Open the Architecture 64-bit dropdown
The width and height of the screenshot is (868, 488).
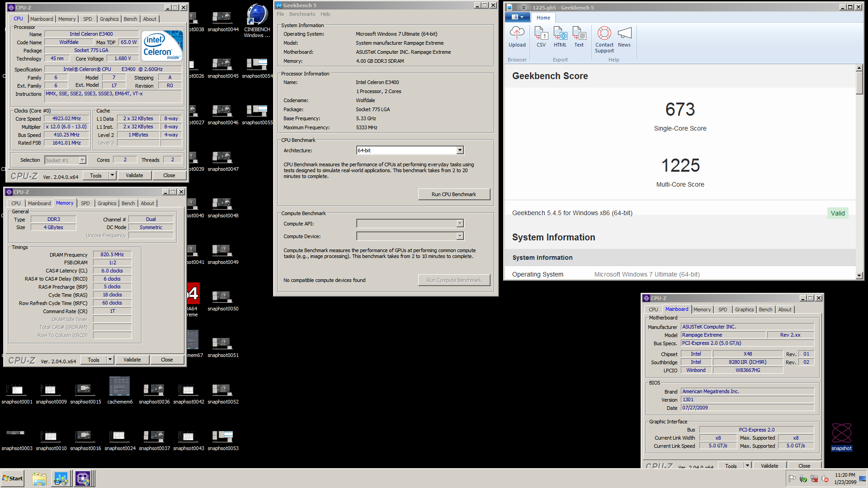(460, 150)
